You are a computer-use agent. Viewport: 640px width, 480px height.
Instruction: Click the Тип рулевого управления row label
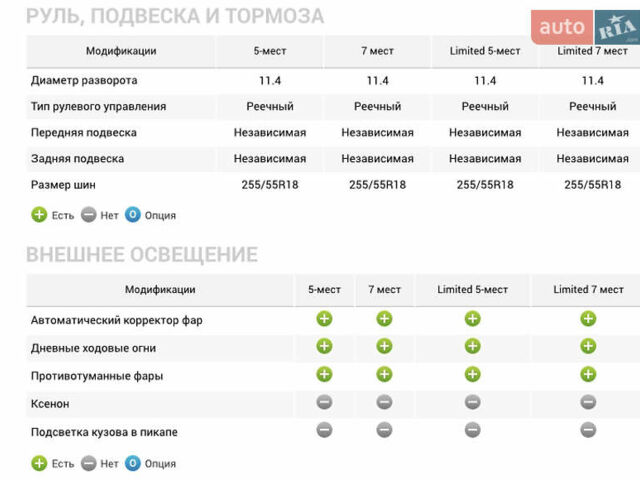click(x=98, y=107)
